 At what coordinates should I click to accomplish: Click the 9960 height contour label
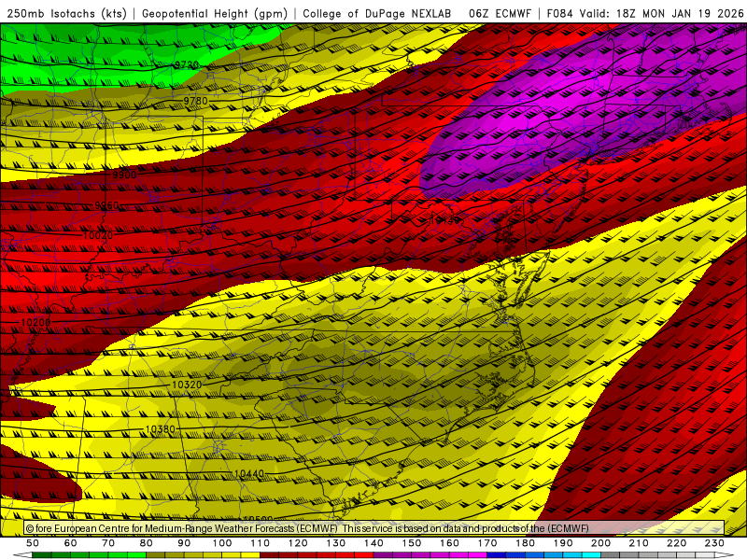[x=106, y=205]
